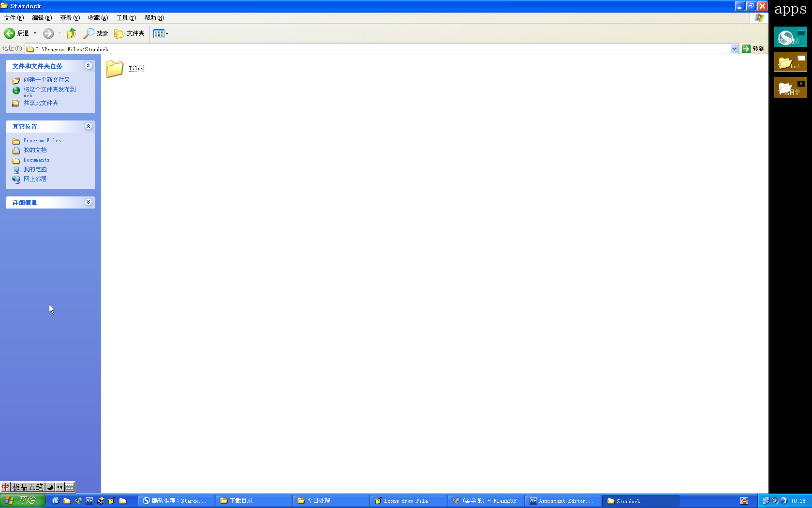
Task: Click the 创建一个新文件夹 folder icon
Action: (16, 80)
